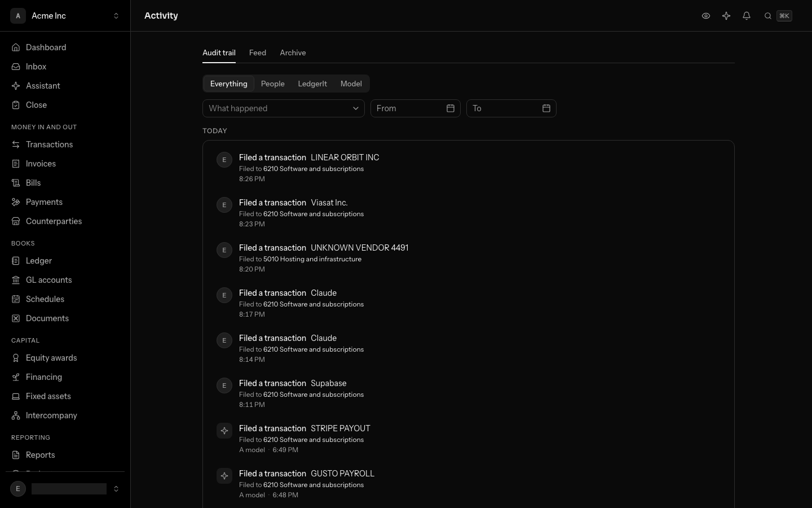The image size is (812, 508).
Task: Click the Viasat Inc. transaction entry
Action: 468,213
